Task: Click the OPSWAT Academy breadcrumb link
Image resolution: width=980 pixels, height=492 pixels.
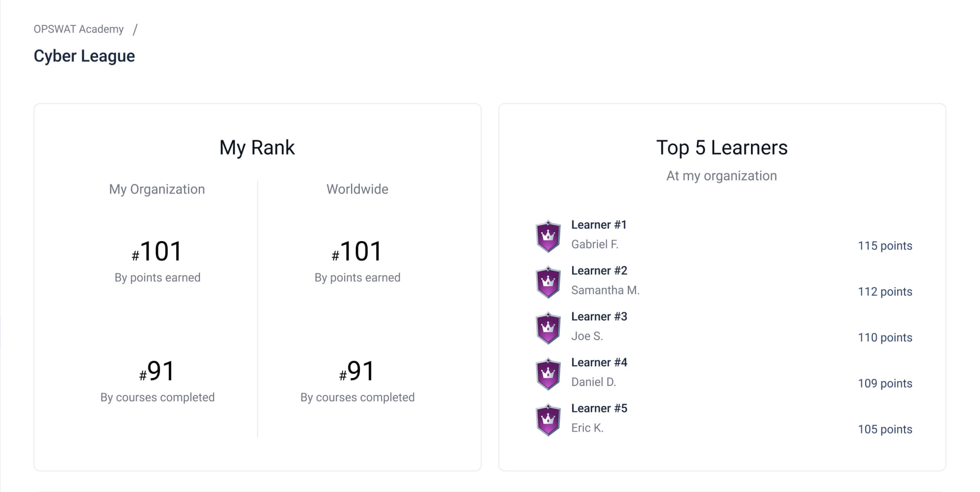Action: click(79, 29)
